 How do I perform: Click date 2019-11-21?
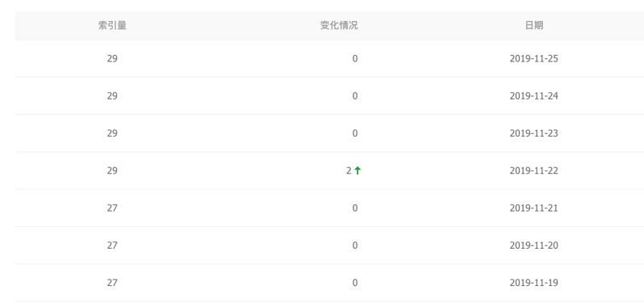click(x=534, y=208)
